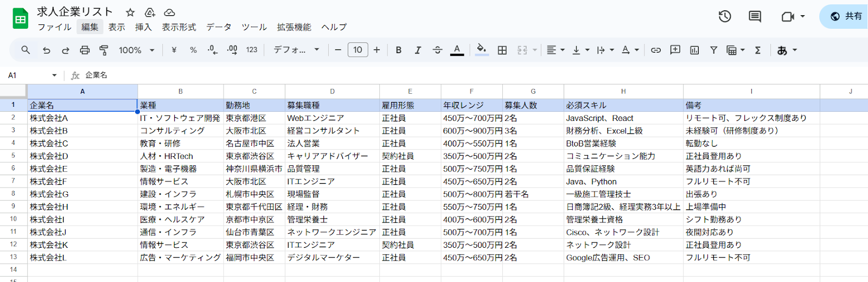The height and width of the screenshot is (282, 868).
Task: Toggle strikethrough formatting
Action: (x=437, y=50)
